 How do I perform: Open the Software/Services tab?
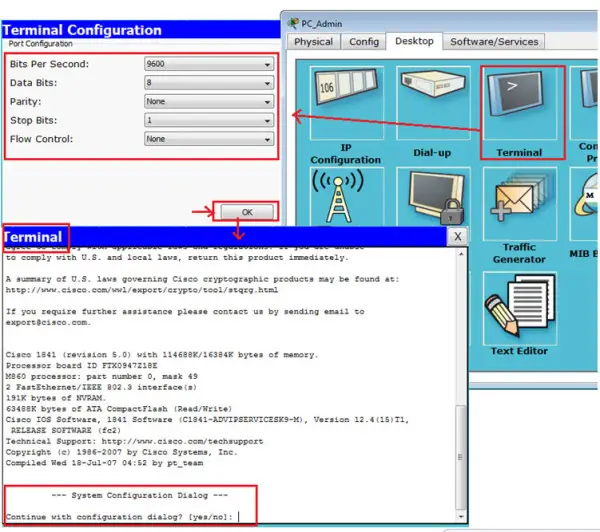pos(494,42)
